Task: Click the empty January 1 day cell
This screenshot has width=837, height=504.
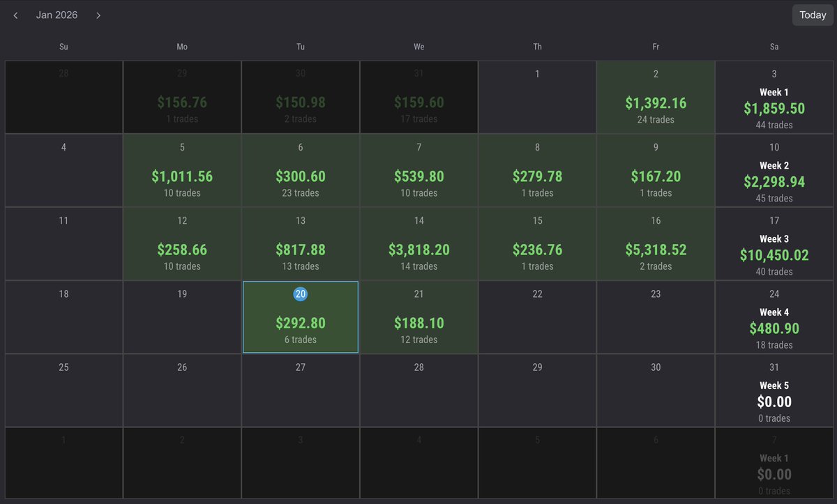Action: tap(537, 97)
